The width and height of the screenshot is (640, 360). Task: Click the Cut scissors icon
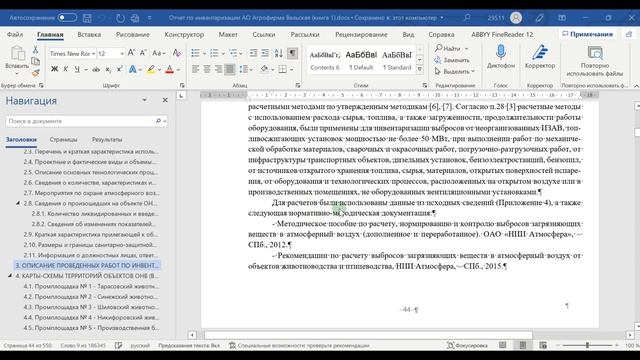[x=36, y=50]
